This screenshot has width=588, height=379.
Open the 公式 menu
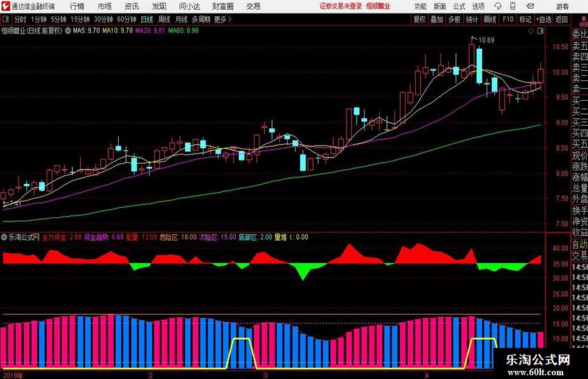459,6
